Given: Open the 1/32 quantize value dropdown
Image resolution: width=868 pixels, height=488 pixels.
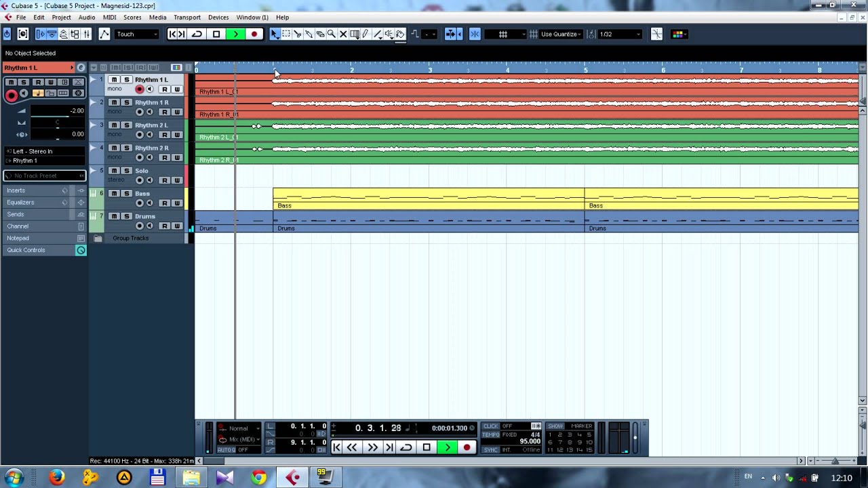Looking at the screenshot, I should [x=619, y=34].
